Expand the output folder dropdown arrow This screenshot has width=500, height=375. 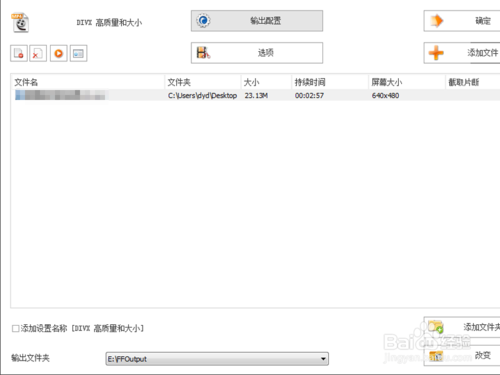323,359
